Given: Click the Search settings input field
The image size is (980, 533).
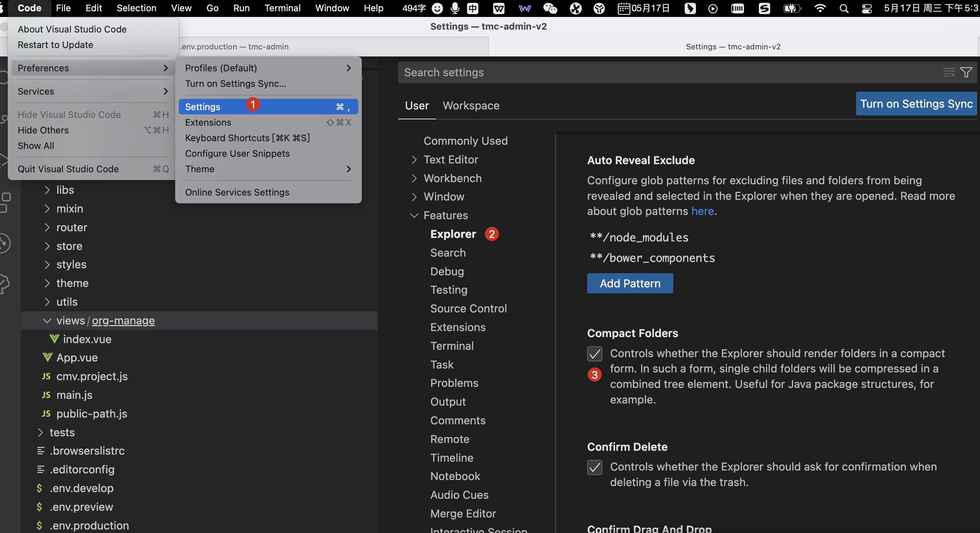Looking at the screenshot, I should point(669,72).
